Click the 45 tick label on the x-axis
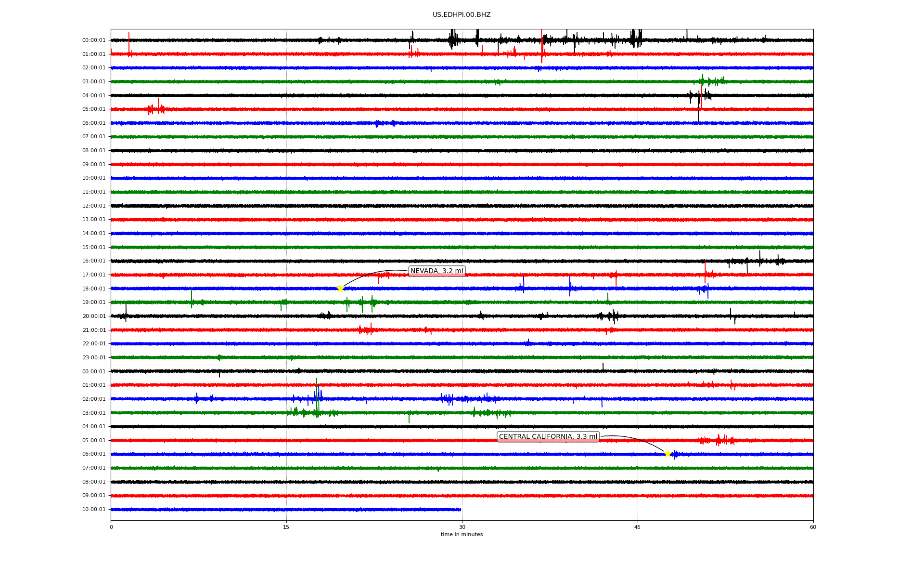924x578 pixels. click(x=638, y=527)
